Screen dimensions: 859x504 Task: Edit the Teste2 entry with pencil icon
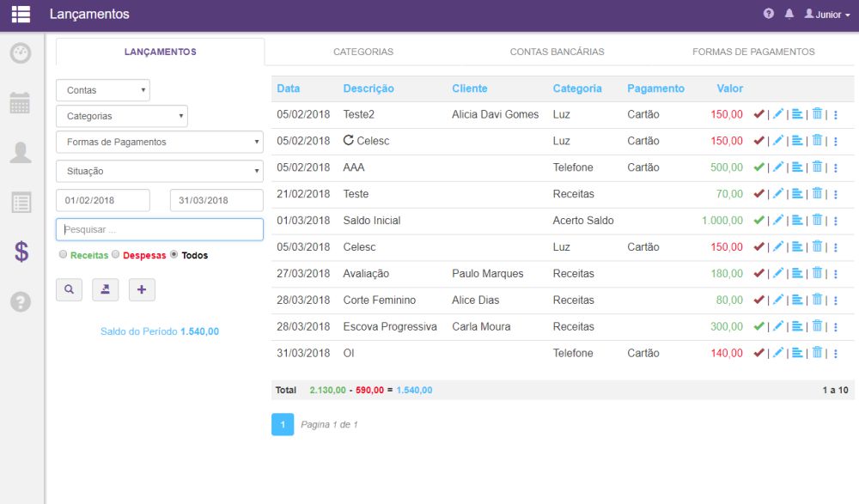click(x=778, y=114)
